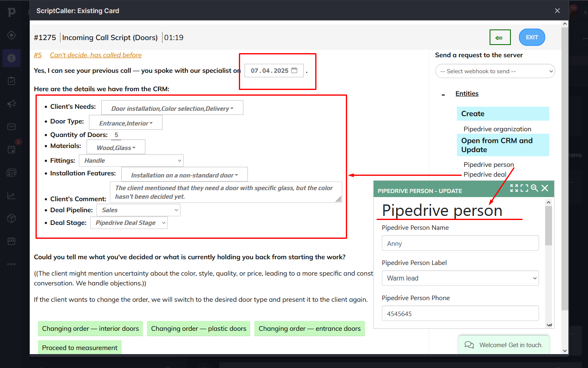Open the Pipedrive Deal Stage dropdown
588x368 pixels.
(x=129, y=223)
